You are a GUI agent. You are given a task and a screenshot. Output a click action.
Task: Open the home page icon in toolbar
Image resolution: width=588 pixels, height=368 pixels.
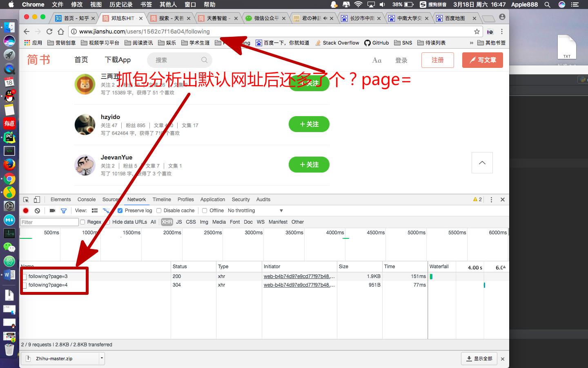[61, 31]
